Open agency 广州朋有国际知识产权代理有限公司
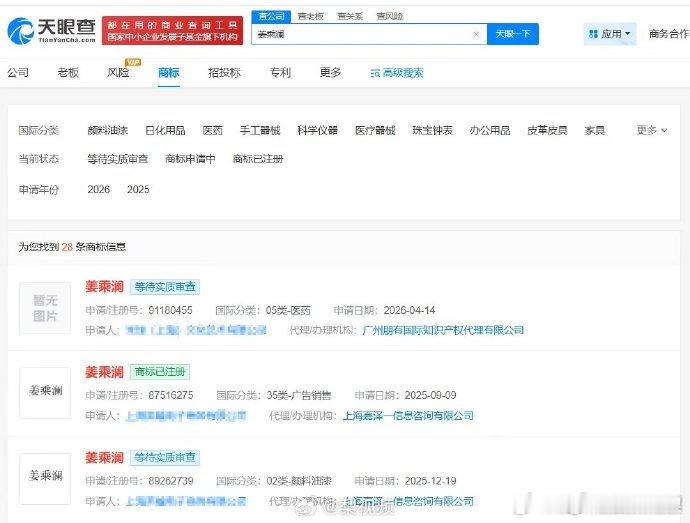Screen dimensions: 690x523 [443, 330]
